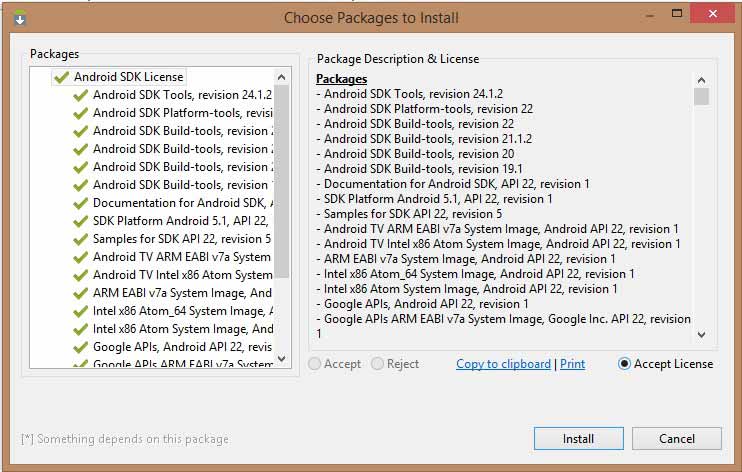The image size is (742, 472).
Task: Click checkmark icon for Android TV ARM EABI v7a
Action: (81, 257)
